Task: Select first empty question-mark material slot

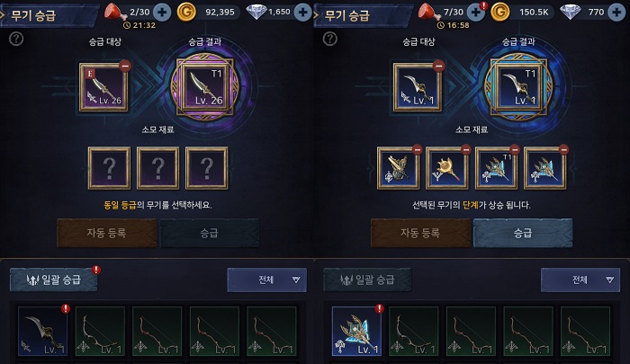Action: click(109, 168)
